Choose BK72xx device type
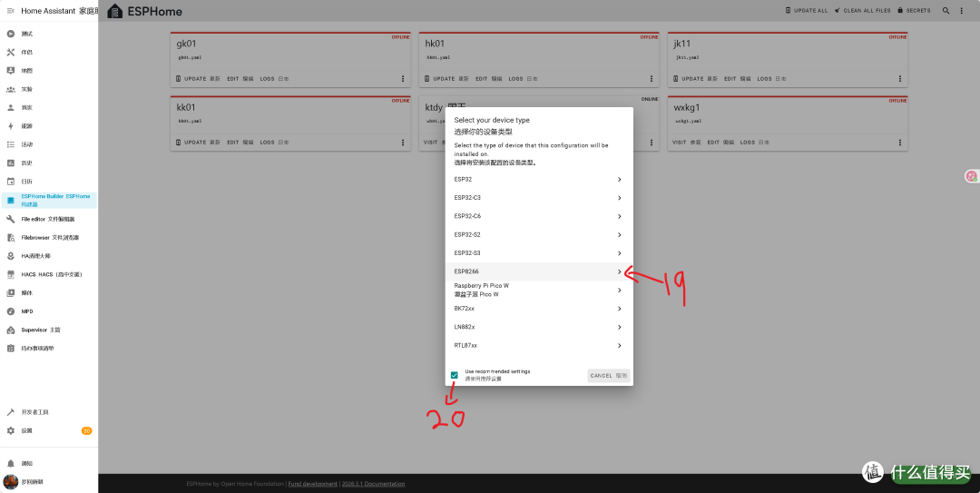The image size is (980, 493). click(539, 309)
